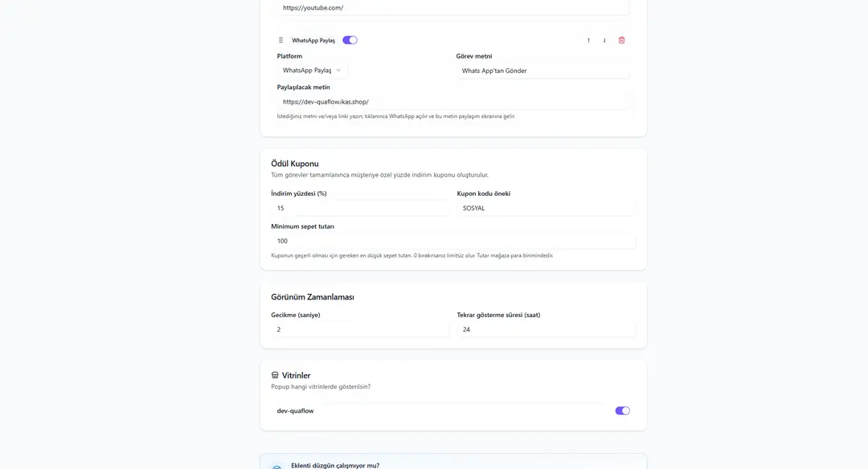This screenshot has height=469, width=868.
Task: Click the drag handle beside WhatsApp Paylaş
Action: pyautogui.click(x=280, y=40)
